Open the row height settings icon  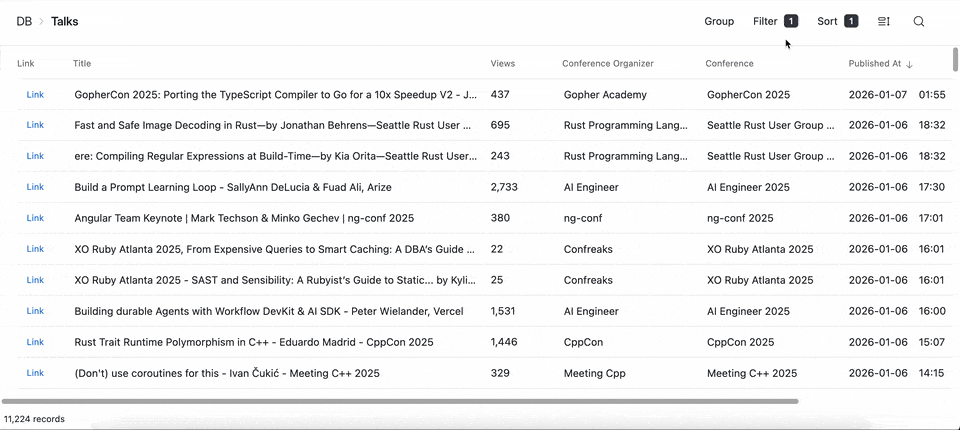click(x=883, y=21)
